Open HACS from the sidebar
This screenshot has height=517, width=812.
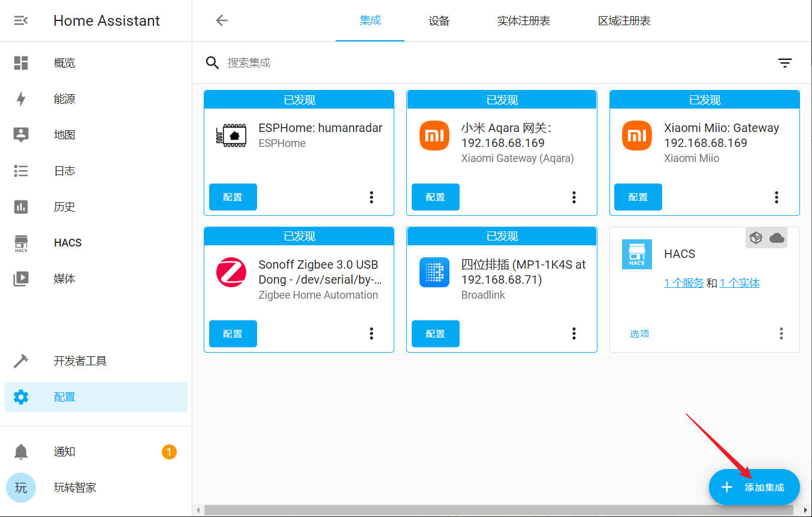[x=96, y=243]
